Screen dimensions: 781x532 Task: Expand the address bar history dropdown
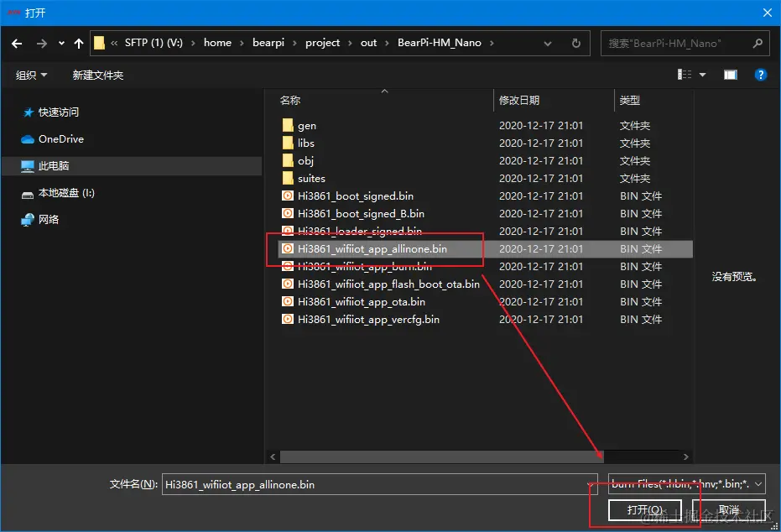pyautogui.click(x=548, y=44)
